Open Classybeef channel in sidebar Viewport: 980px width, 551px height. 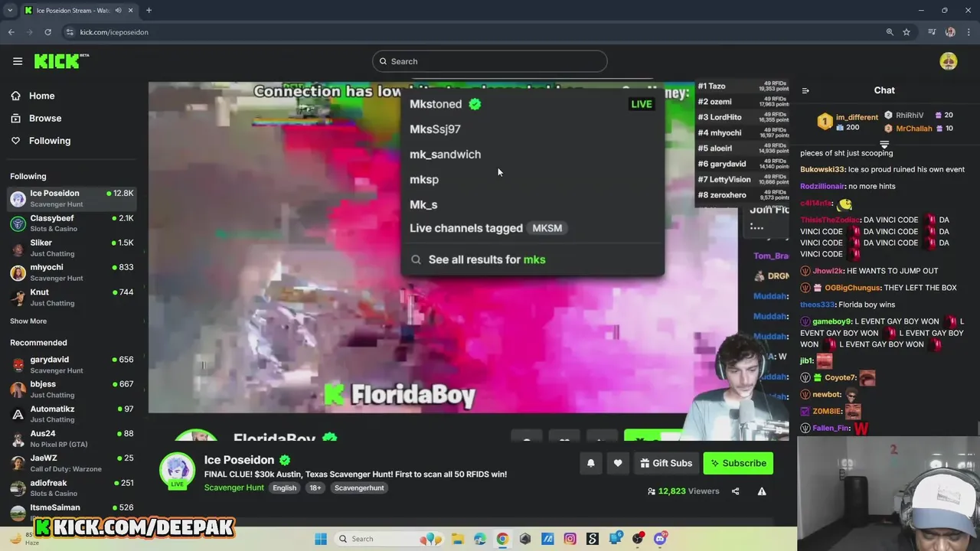(72, 223)
